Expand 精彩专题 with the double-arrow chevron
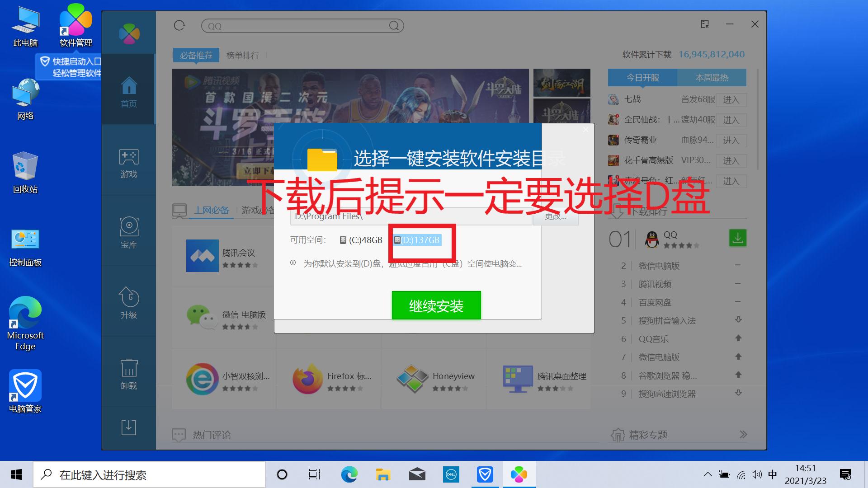 click(743, 434)
